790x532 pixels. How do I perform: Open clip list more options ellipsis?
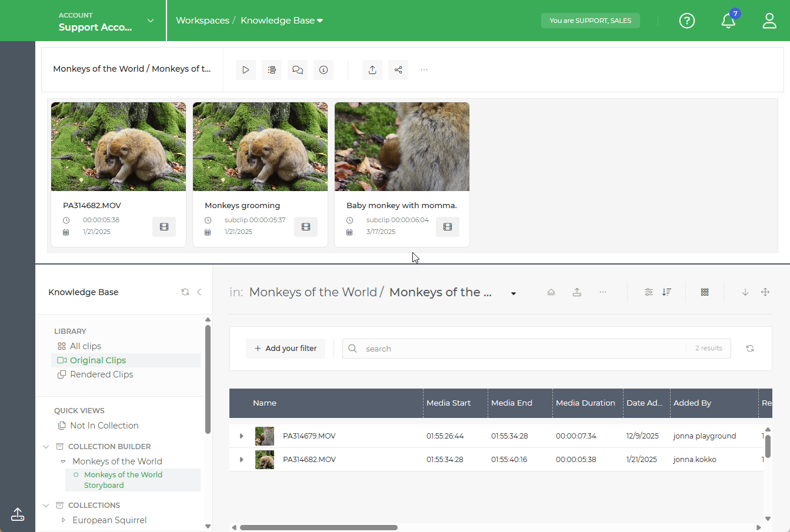tap(603, 292)
